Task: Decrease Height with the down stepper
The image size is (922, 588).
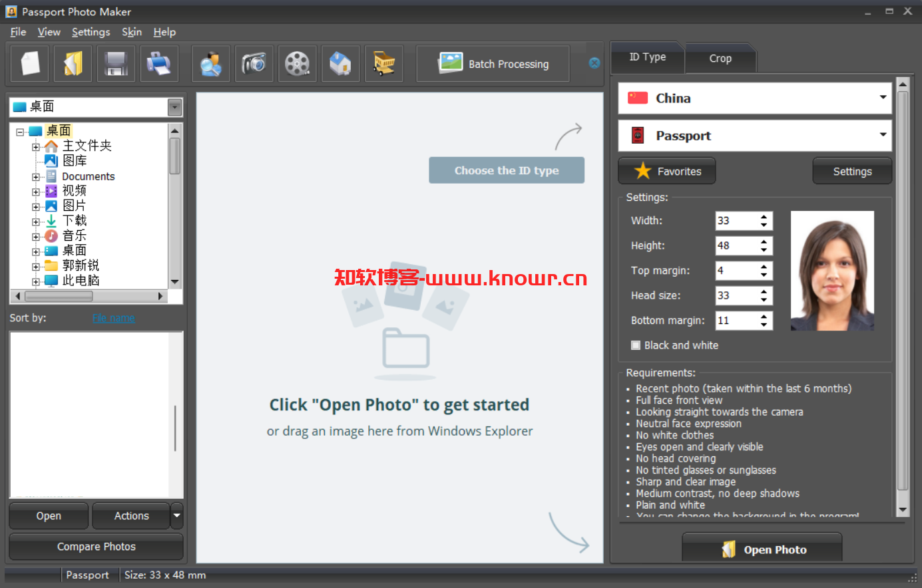Action: coord(764,249)
